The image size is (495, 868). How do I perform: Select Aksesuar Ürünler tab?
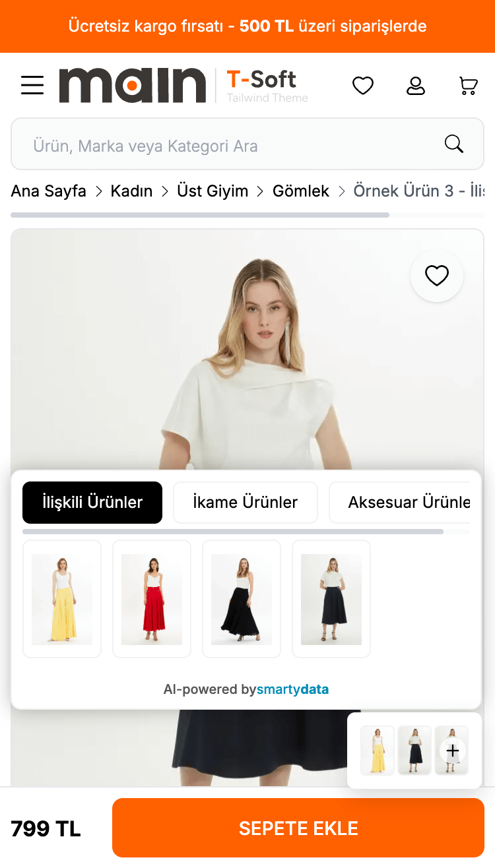(400, 503)
